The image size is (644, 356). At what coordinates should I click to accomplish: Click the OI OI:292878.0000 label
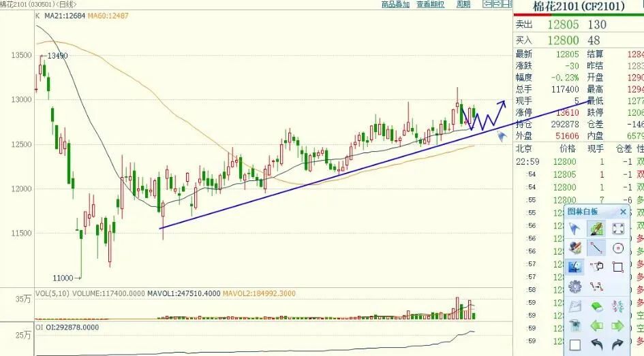click(67, 327)
